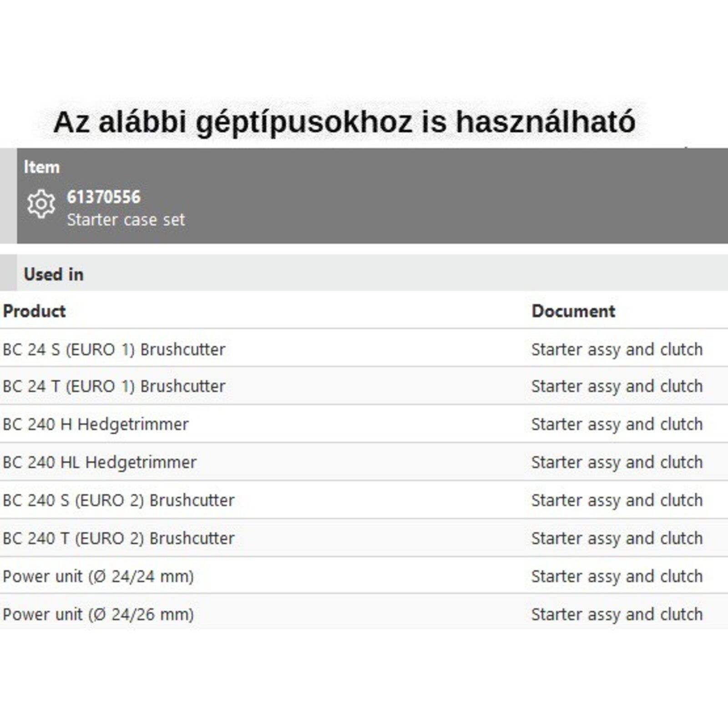Open Starter assy document for BC 240 HL

617,462
